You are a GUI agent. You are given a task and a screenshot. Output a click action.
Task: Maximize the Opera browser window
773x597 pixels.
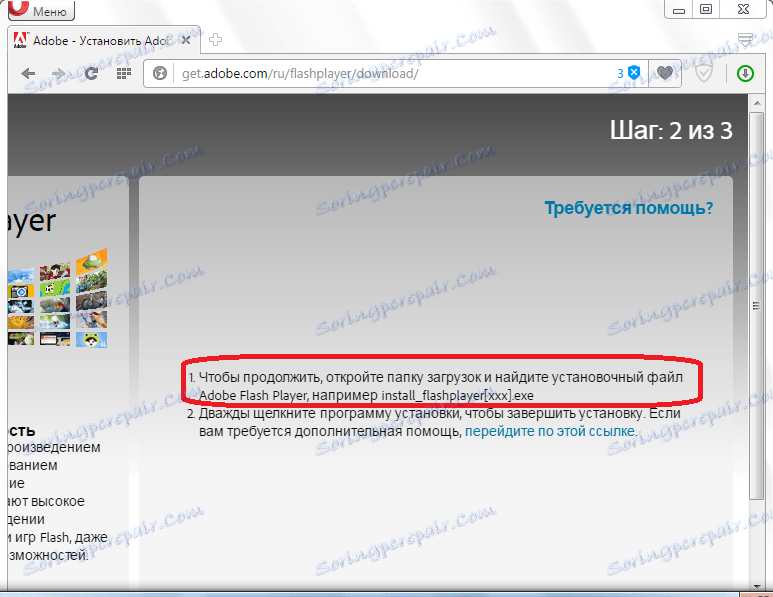click(706, 9)
